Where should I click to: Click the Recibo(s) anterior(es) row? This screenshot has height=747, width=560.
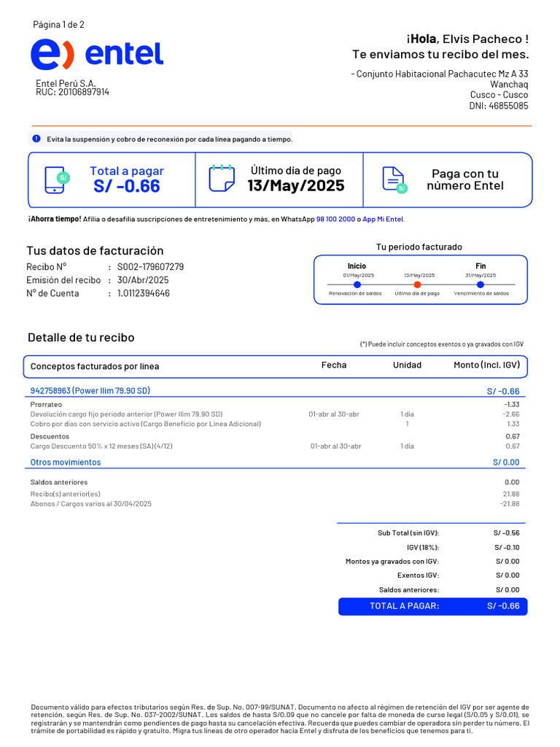pos(275,494)
